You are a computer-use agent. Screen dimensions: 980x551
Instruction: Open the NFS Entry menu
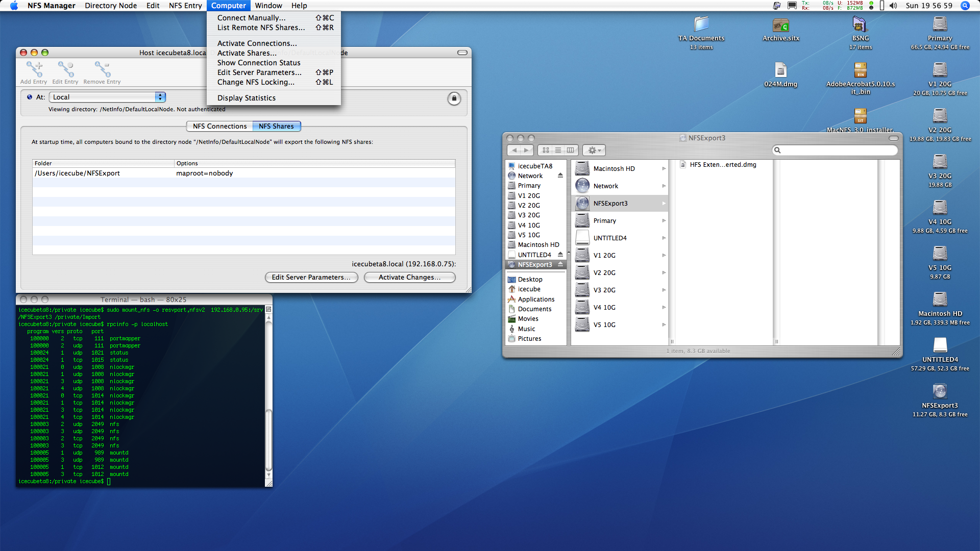pos(185,6)
